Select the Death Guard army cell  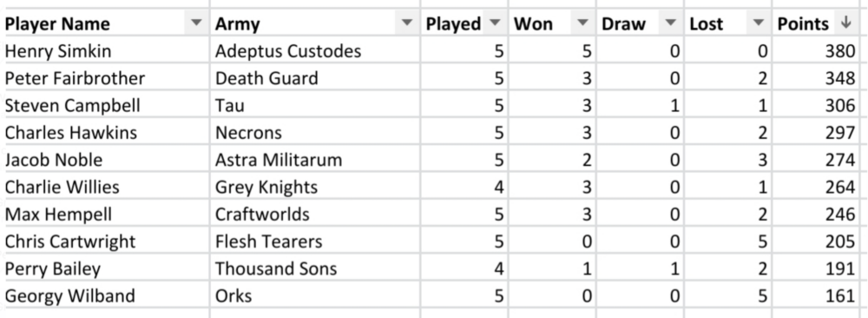[315, 78]
